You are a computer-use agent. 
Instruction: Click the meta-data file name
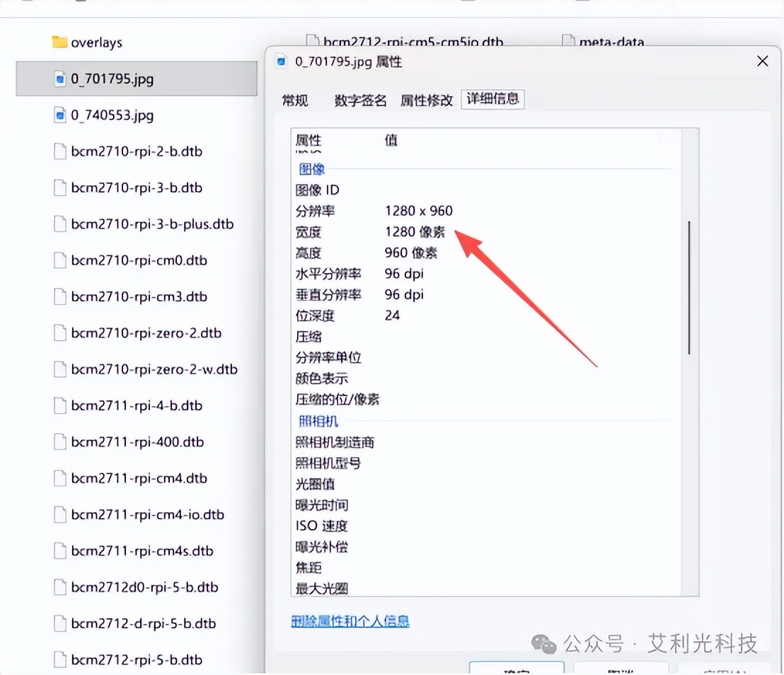611,42
